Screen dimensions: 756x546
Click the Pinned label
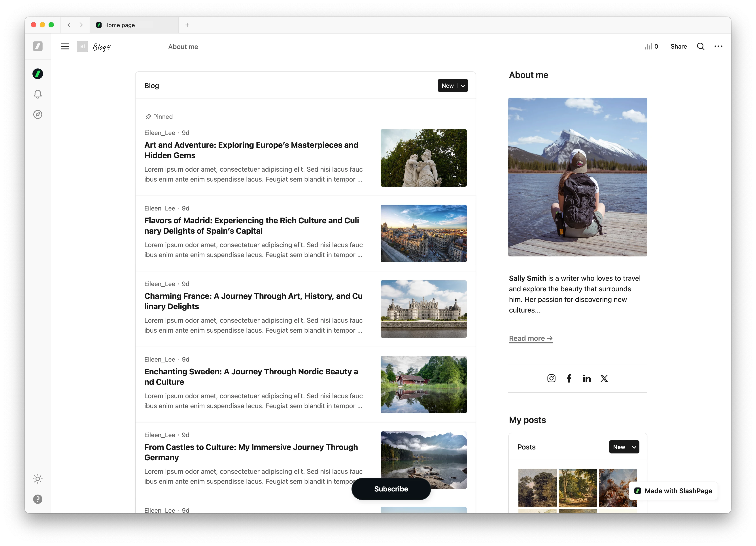pos(163,117)
